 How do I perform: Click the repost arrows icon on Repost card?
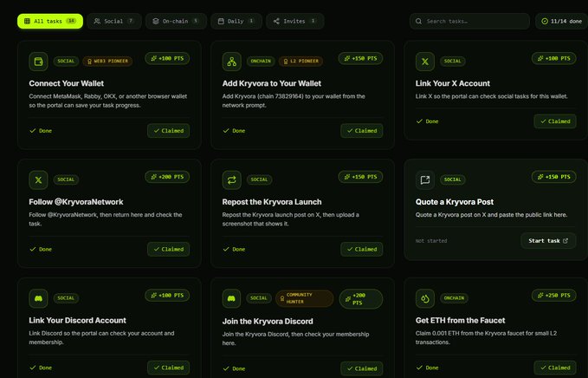click(232, 180)
